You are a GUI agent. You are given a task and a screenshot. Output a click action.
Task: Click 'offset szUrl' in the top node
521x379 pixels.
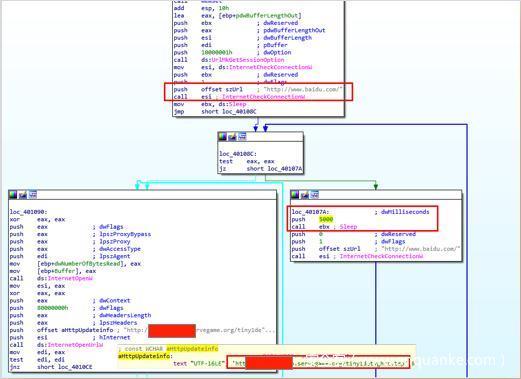(x=222, y=89)
